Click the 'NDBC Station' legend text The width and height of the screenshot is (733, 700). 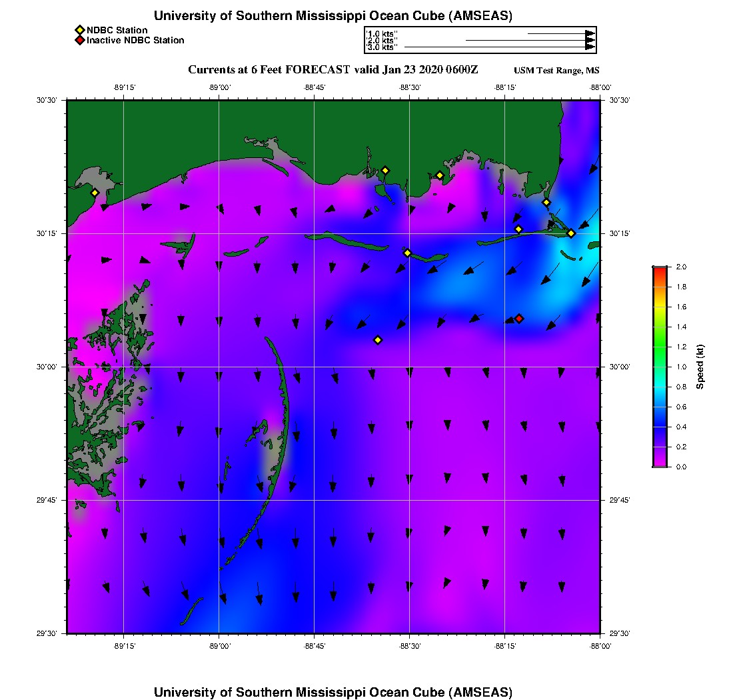pyautogui.click(x=117, y=30)
